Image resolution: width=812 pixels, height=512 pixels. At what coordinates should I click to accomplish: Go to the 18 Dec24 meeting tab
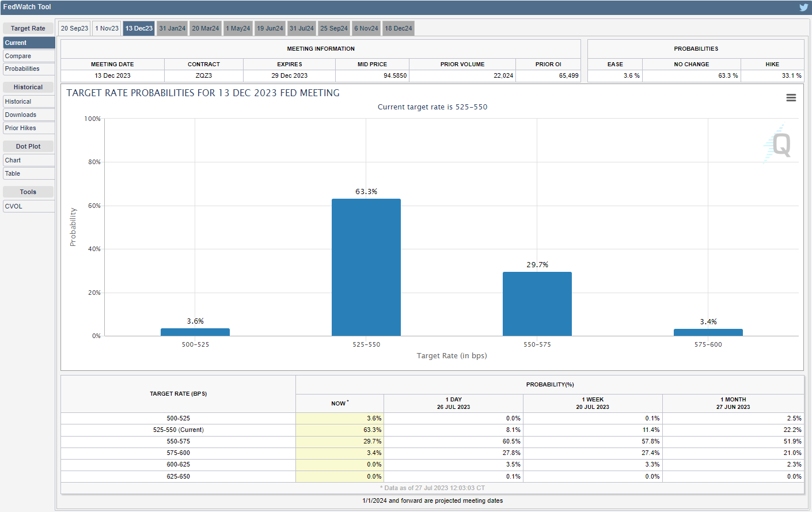(x=399, y=28)
